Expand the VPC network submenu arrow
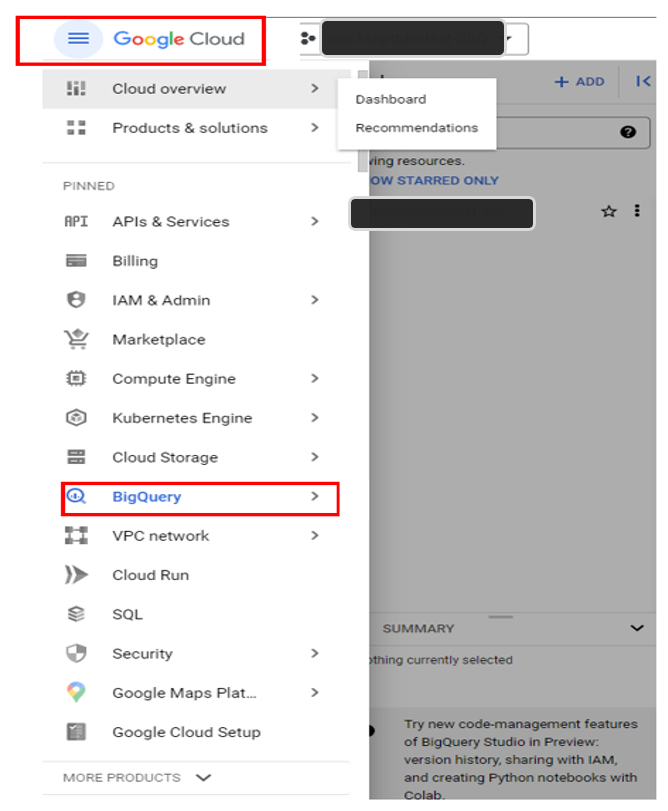The image size is (668, 811). [x=315, y=536]
